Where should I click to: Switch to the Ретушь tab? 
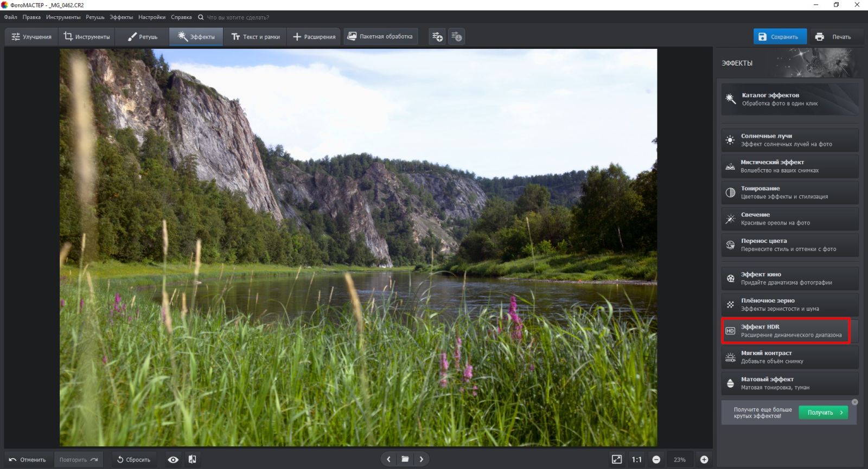[142, 37]
